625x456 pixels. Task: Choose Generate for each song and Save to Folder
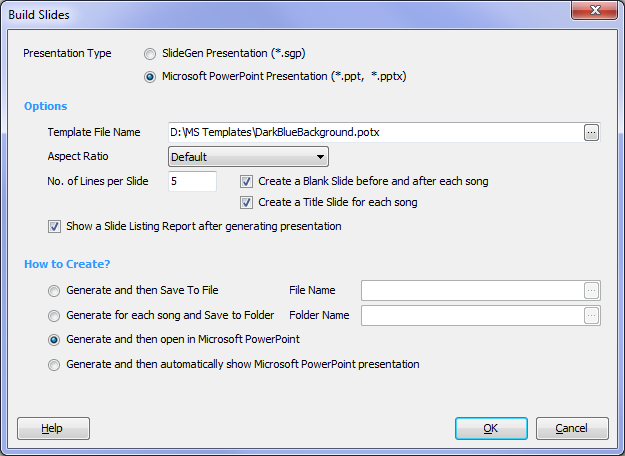point(54,316)
